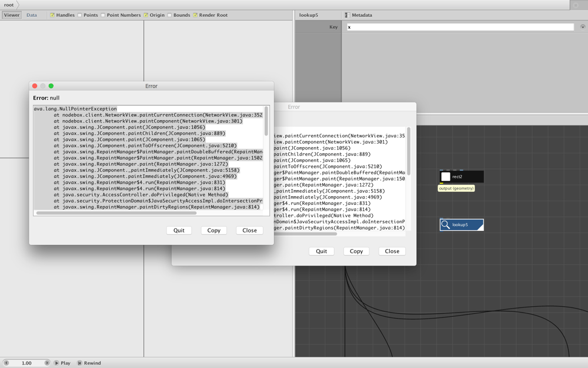Switch to the Viewer tab
The width and height of the screenshot is (588, 368).
pos(12,15)
